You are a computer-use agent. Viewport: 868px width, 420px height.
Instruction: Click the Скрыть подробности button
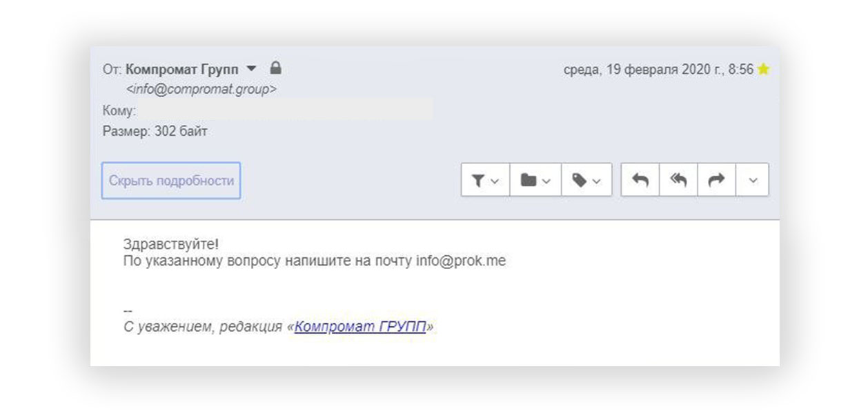171,181
